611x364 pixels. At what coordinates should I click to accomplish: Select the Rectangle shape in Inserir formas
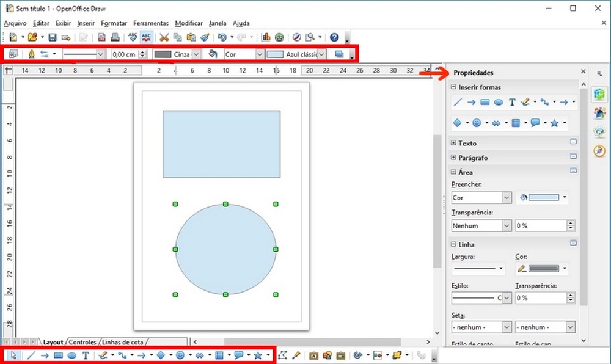pyautogui.click(x=485, y=103)
